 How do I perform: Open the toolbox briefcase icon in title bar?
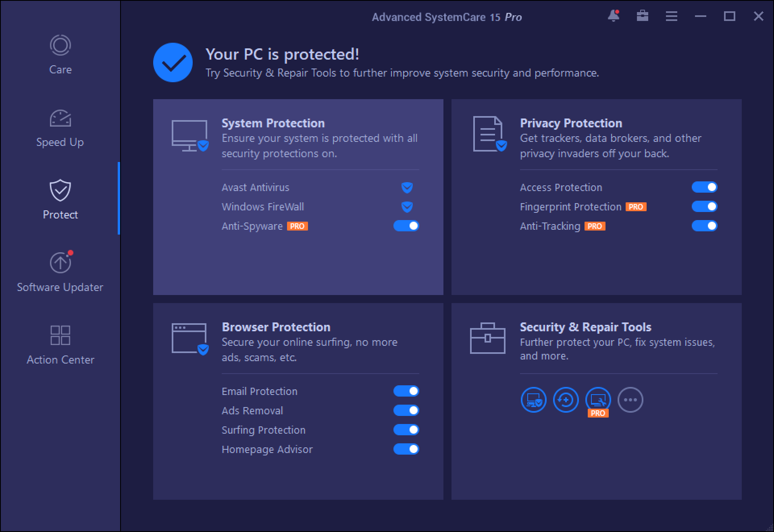(643, 16)
